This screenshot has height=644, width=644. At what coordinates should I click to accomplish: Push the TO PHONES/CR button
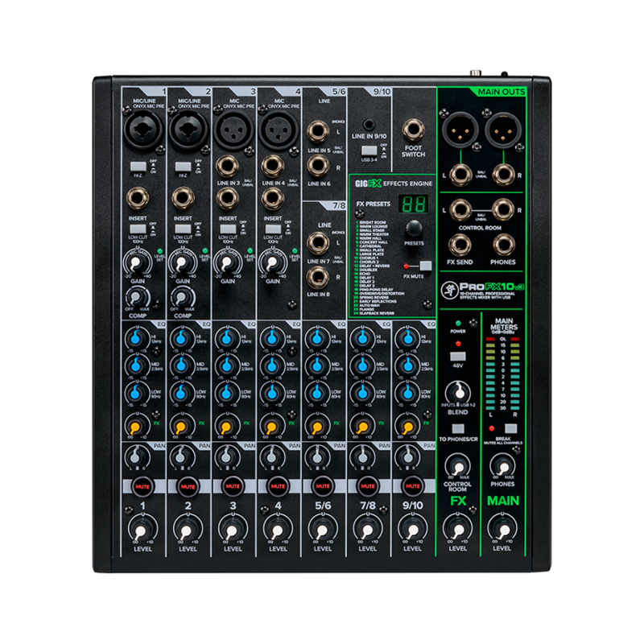[x=457, y=429]
